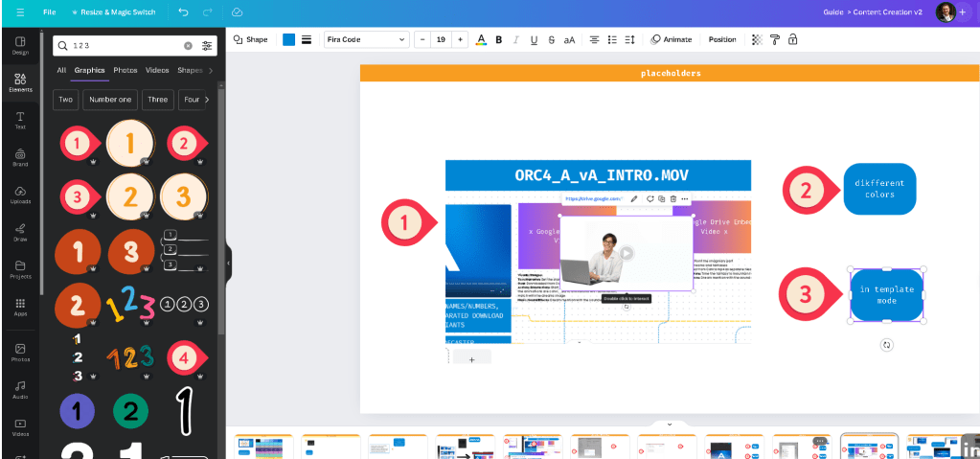This screenshot has width=980, height=459.
Task: Open the text color picker
Action: (481, 39)
